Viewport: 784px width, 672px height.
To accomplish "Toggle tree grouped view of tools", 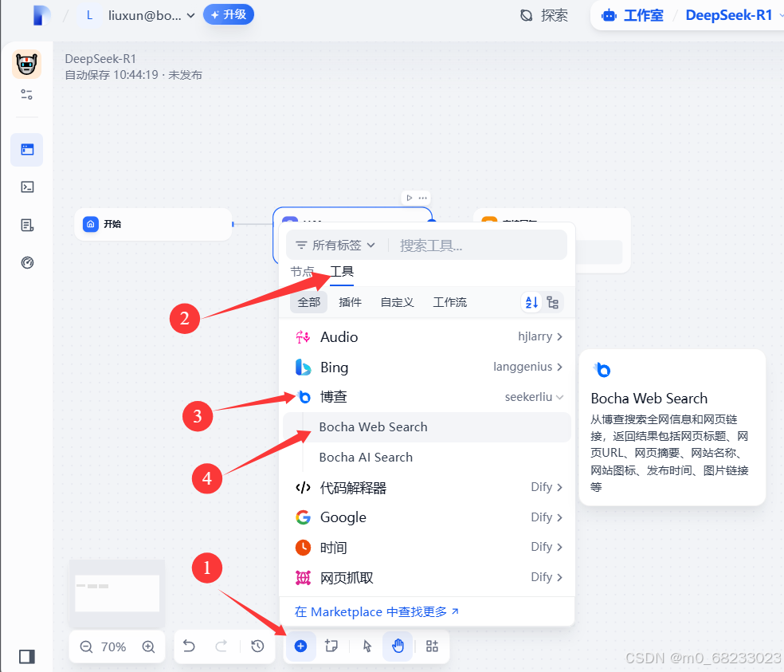I will click(552, 302).
